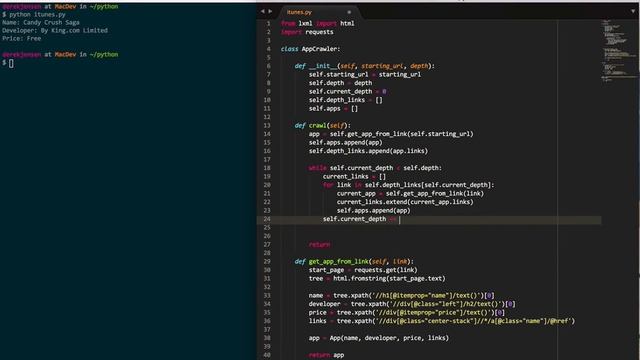
Task: Click the links xpath line 36
Action: 442,321
